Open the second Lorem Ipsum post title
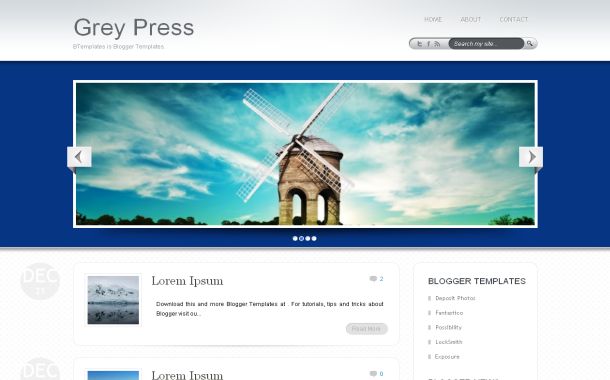The image size is (610, 380). click(187, 375)
